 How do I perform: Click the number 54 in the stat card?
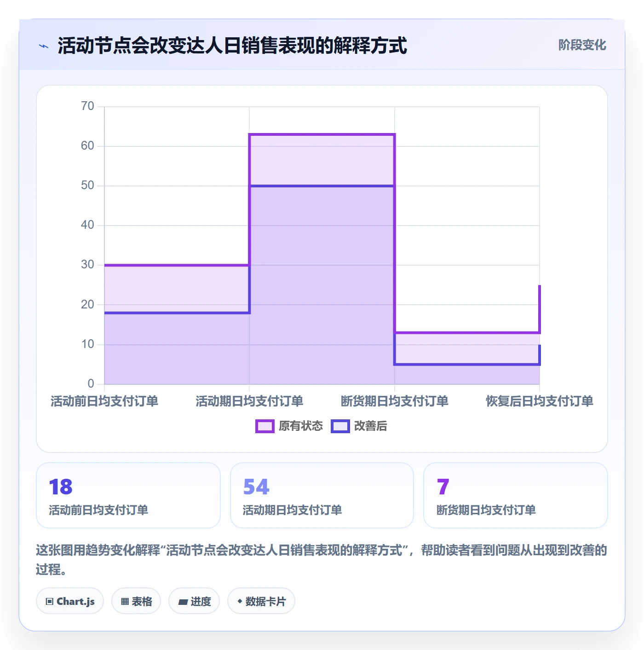point(256,487)
